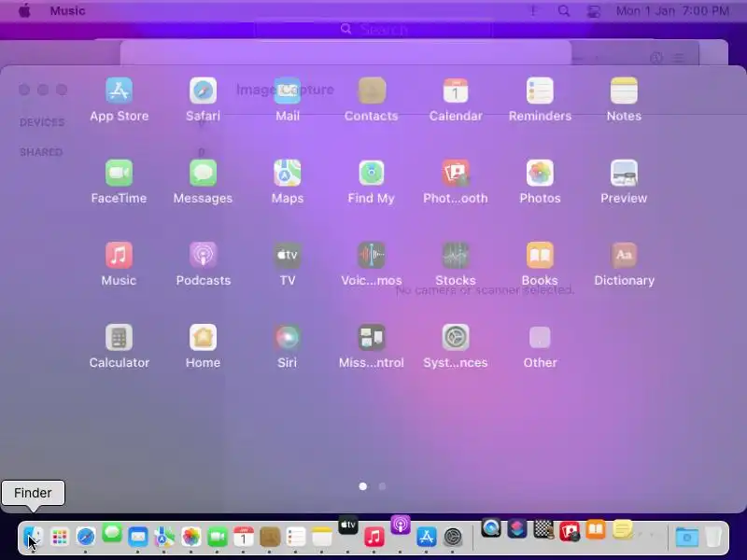The width and height of the screenshot is (747, 560).
Task: Launch the Calculator app
Action: coord(120,338)
